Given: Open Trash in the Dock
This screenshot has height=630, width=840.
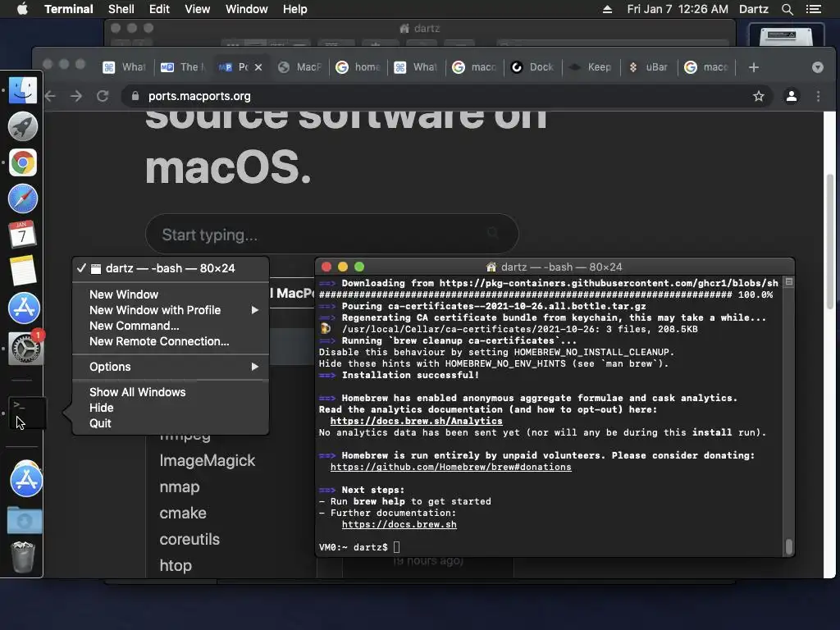Looking at the screenshot, I should 23,557.
